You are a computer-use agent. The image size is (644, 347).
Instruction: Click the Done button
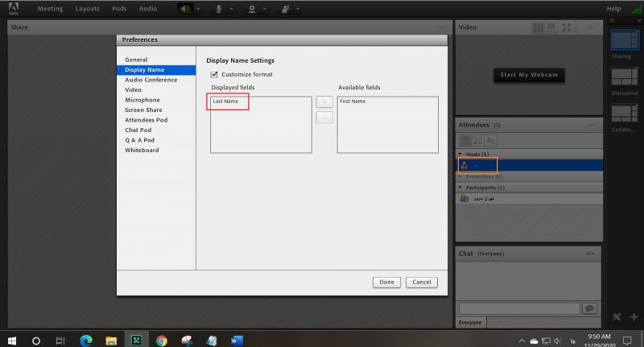(386, 282)
